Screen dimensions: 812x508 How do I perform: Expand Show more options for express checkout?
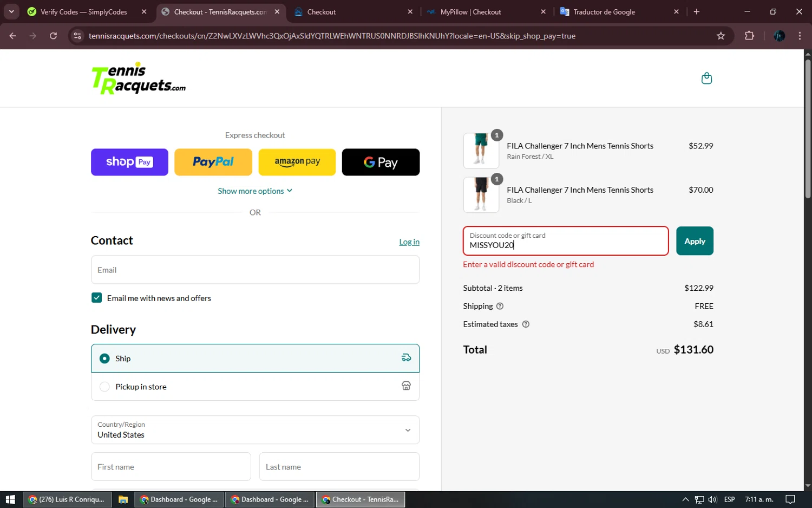pyautogui.click(x=255, y=191)
